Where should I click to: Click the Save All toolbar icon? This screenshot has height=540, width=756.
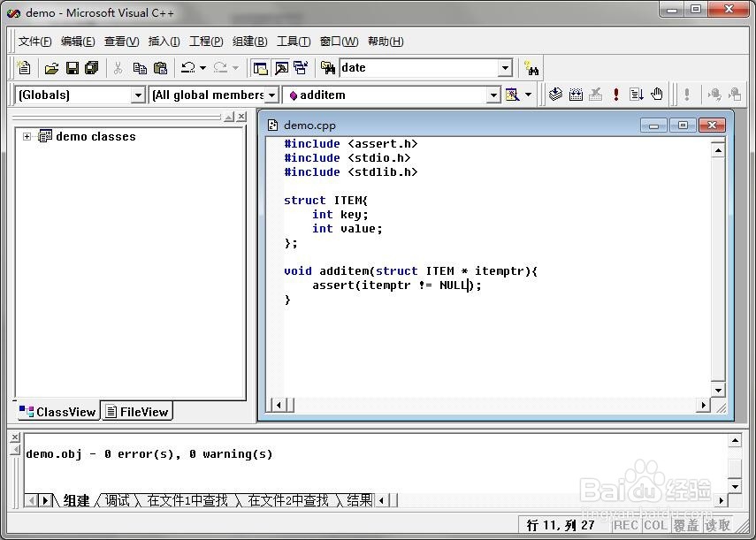pos(92,68)
